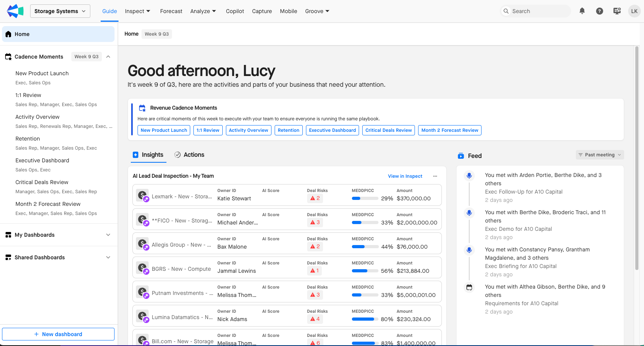Open Critical Deals Review in sidebar

(x=42, y=182)
